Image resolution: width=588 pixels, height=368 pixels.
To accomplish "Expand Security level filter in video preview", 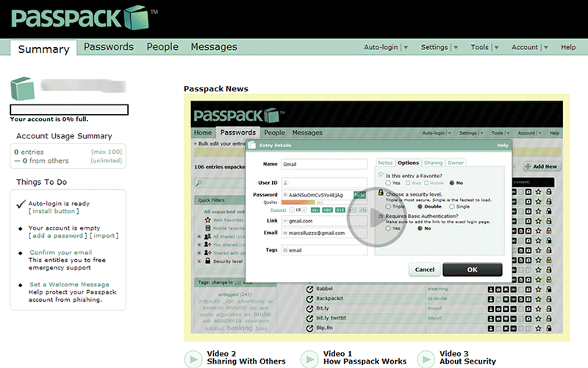I will point(199,261).
